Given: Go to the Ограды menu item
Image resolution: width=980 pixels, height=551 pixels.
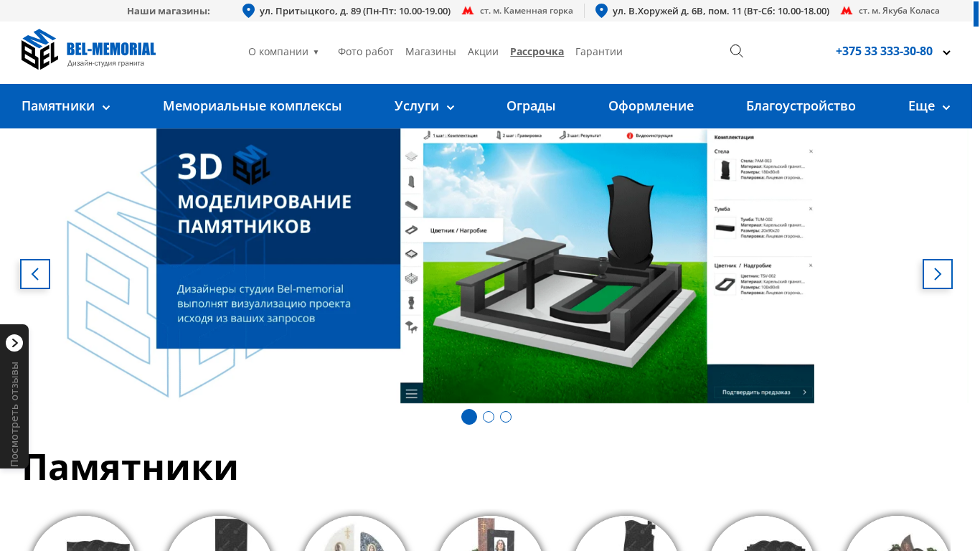Looking at the screenshot, I should (x=531, y=106).
